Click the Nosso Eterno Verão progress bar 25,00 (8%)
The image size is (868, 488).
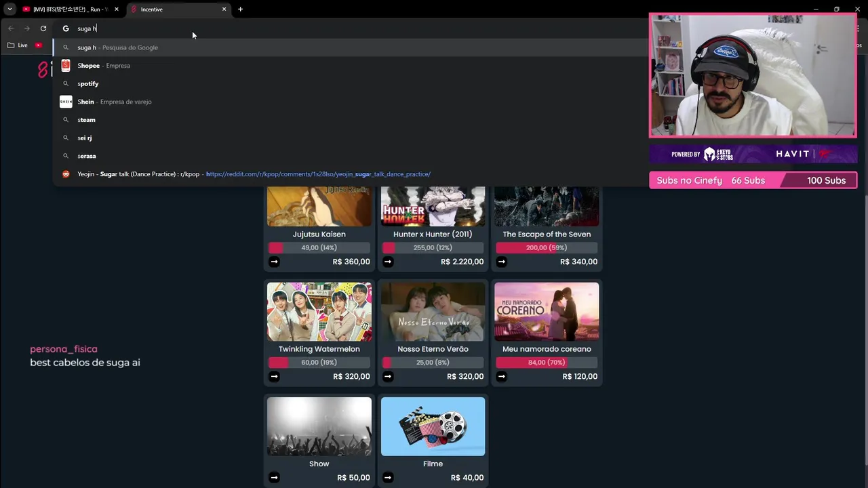(433, 363)
